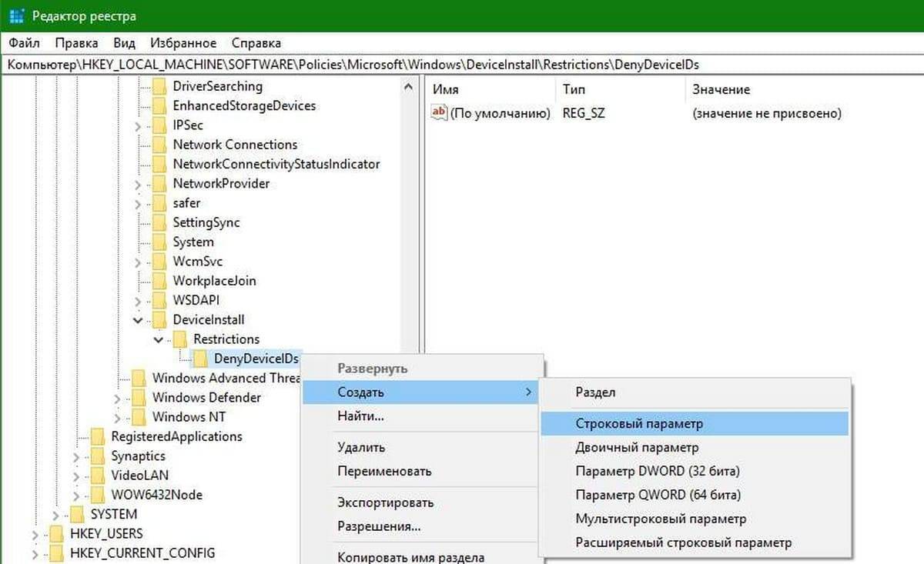Click the NetworkConnectivityStatusIndicator folder icon
This screenshot has height=564, width=924.
(159, 164)
